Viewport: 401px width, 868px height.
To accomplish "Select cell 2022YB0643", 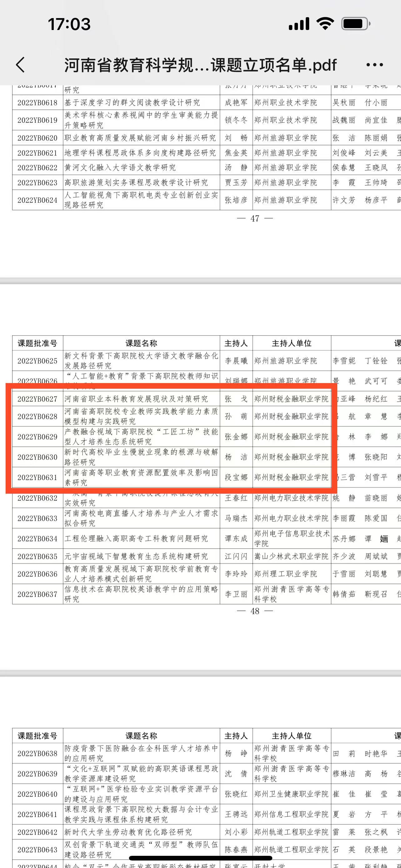I will [x=37, y=850].
